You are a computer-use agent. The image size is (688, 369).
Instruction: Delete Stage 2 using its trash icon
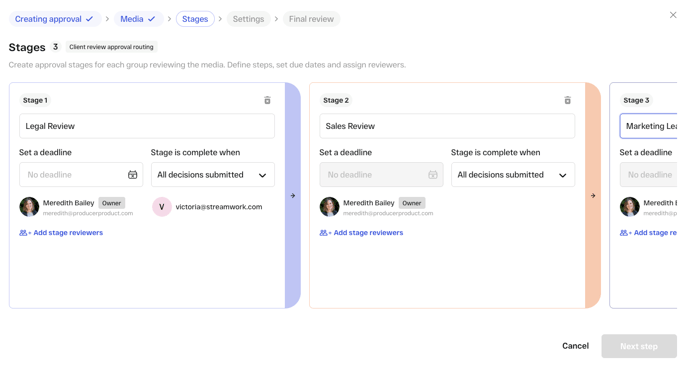[567, 100]
